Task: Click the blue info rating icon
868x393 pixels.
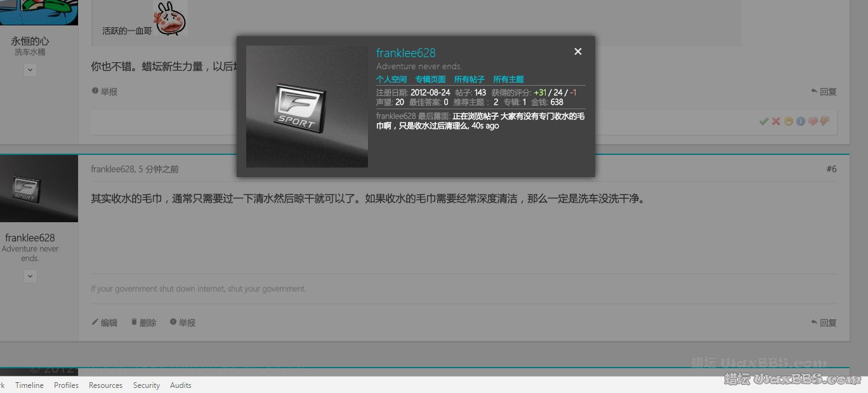Action: coord(801,121)
